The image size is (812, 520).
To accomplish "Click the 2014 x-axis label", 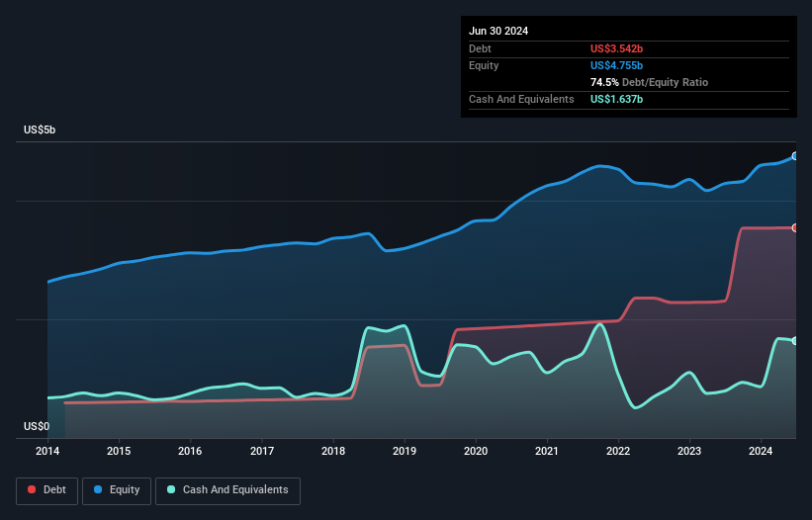I will [x=47, y=451].
